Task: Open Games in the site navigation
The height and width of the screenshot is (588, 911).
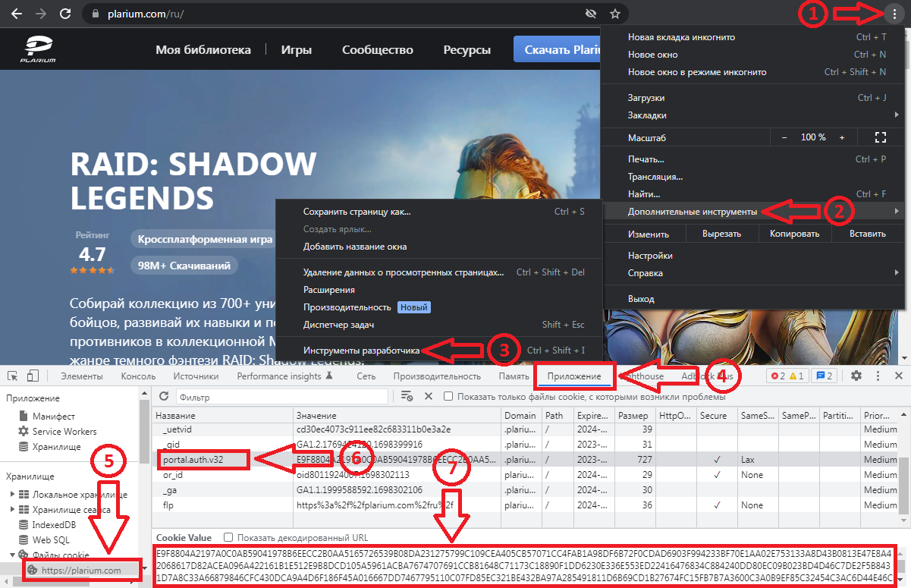Action: coord(297,50)
